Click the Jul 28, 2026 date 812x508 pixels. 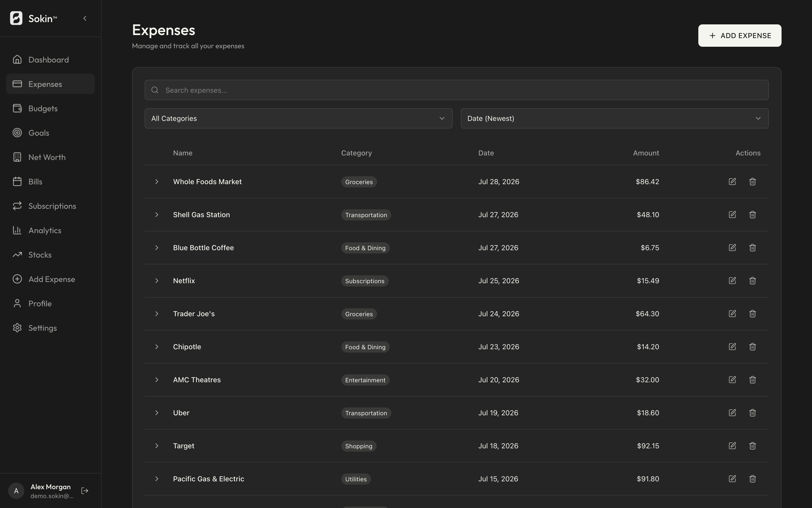tap(499, 182)
